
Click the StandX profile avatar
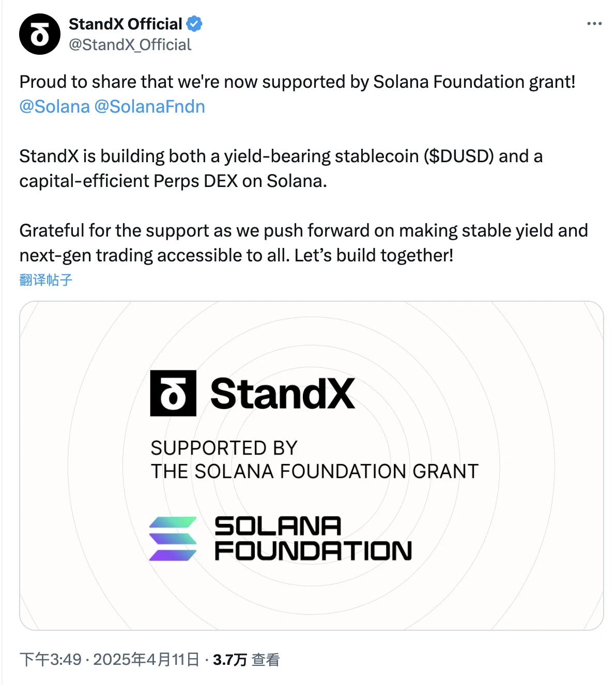tap(40, 34)
